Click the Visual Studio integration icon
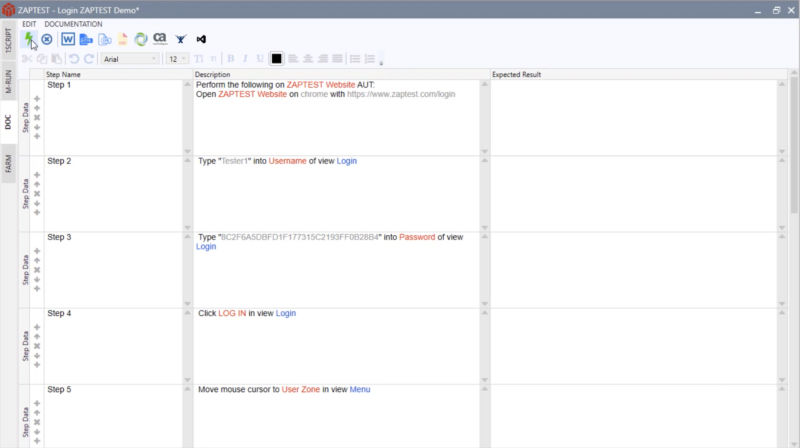This screenshot has width=800, height=448. 201,39
